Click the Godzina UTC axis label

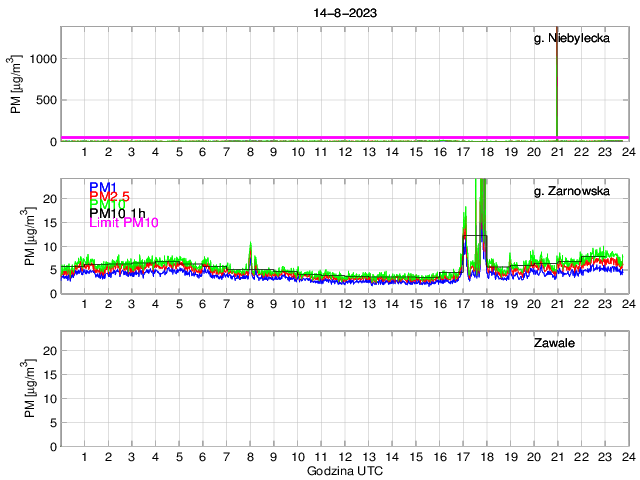pyautogui.click(x=344, y=470)
